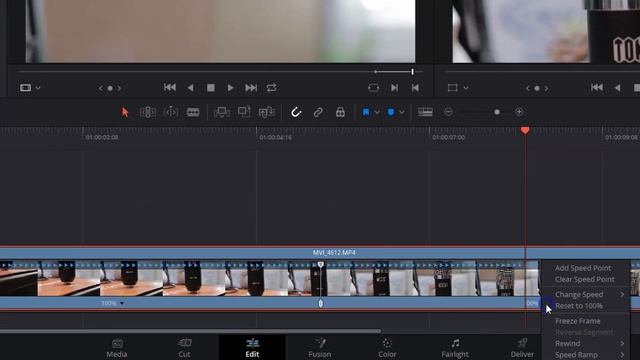Viewport: 640px width, 360px height.
Task: Switch to the Cut page
Action: [x=184, y=348]
